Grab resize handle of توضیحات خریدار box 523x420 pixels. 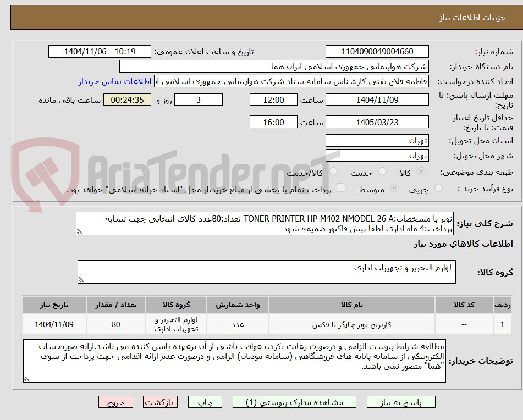27,379
